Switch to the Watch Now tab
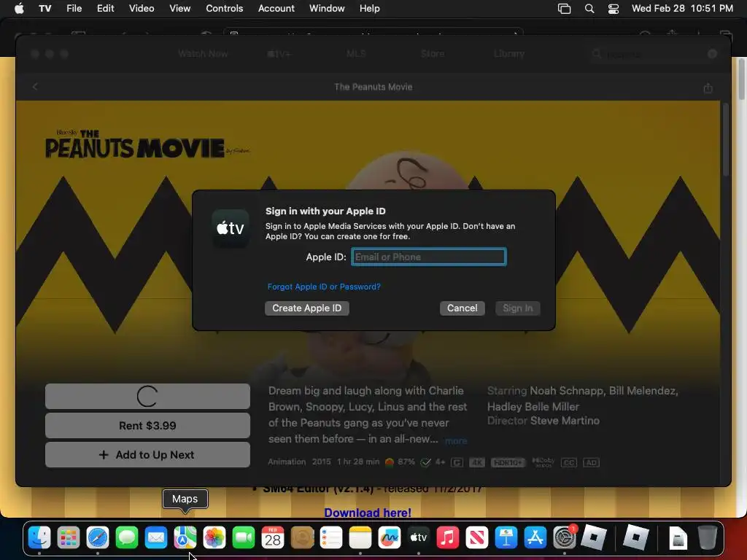This screenshot has height=560, width=747. pyautogui.click(x=203, y=54)
